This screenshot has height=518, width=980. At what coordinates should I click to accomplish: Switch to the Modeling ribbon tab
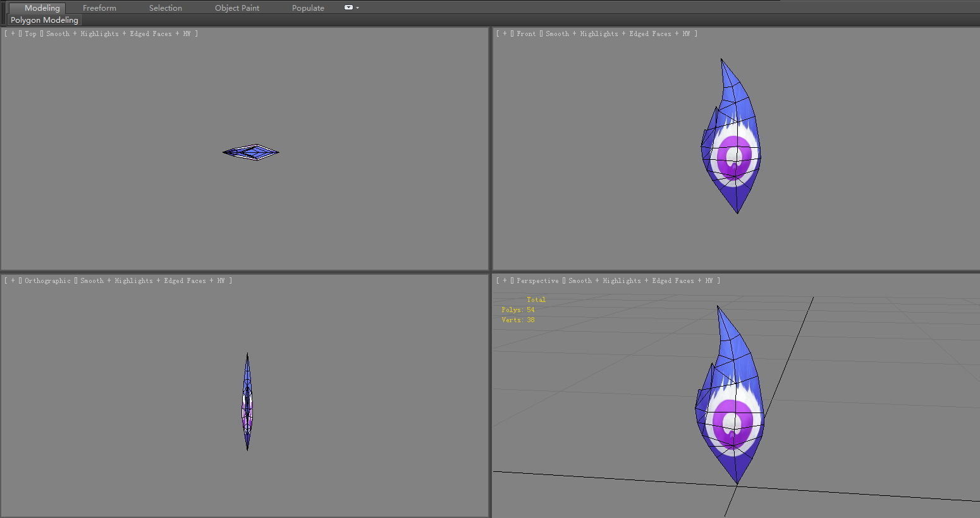(x=42, y=8)
